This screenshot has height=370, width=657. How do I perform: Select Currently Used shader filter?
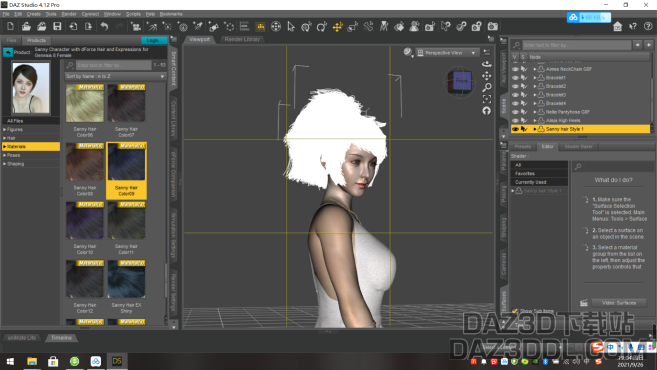[x=539, y=182]
